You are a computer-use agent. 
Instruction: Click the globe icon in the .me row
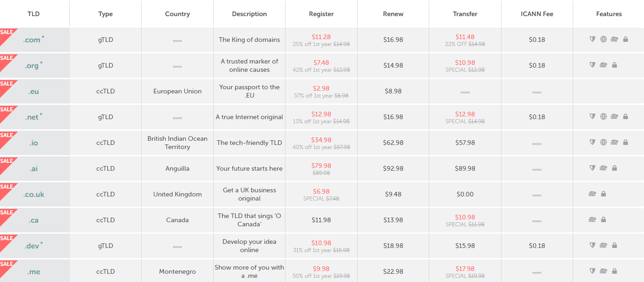click(603, 270)
